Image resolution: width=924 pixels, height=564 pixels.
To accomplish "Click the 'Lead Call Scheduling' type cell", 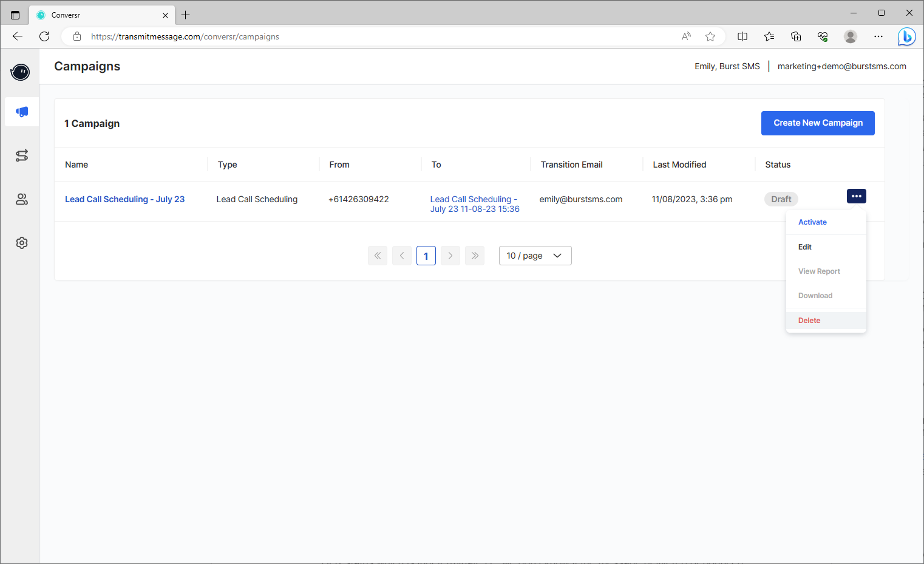I will pos(257,199).
